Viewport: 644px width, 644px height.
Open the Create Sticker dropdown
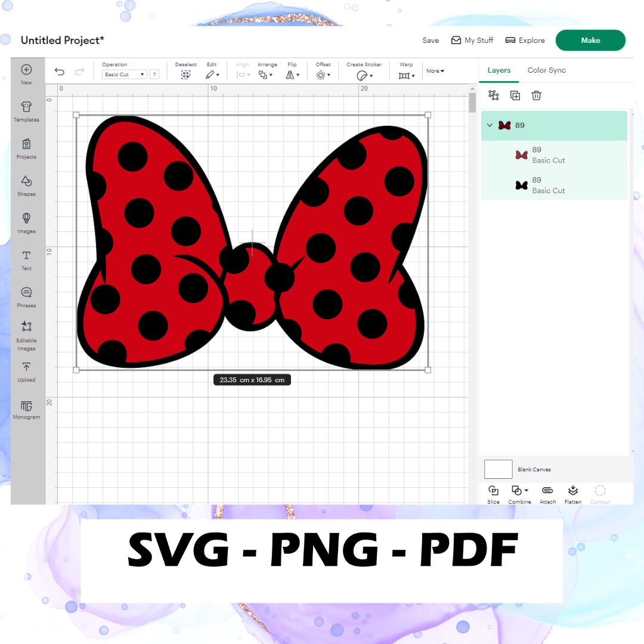coord(364,70)
